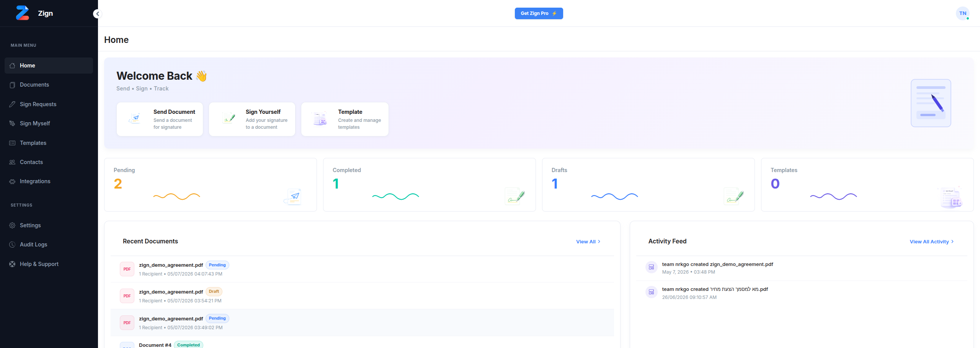Click the paper plane icon in Pending card
Screen dimensions: 980x348
(x=293, y=197)
